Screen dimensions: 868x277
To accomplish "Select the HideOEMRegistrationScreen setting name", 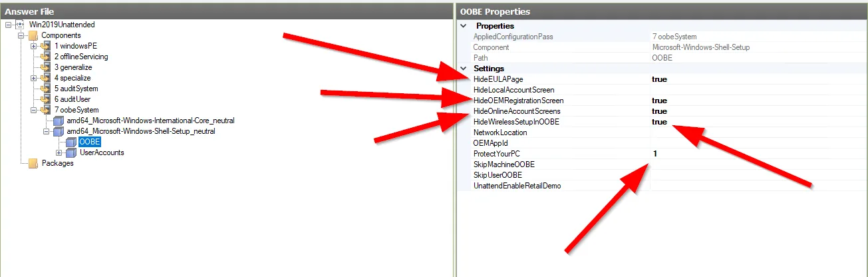I will coord(518,101).
